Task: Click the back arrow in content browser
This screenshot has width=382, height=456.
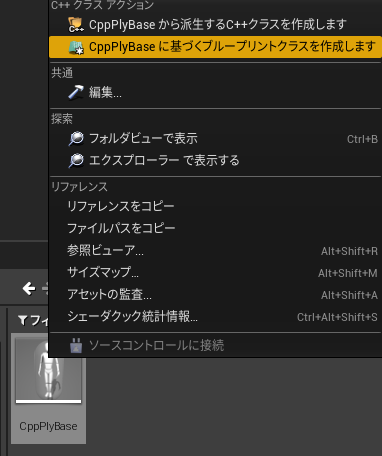Action: 29,288
